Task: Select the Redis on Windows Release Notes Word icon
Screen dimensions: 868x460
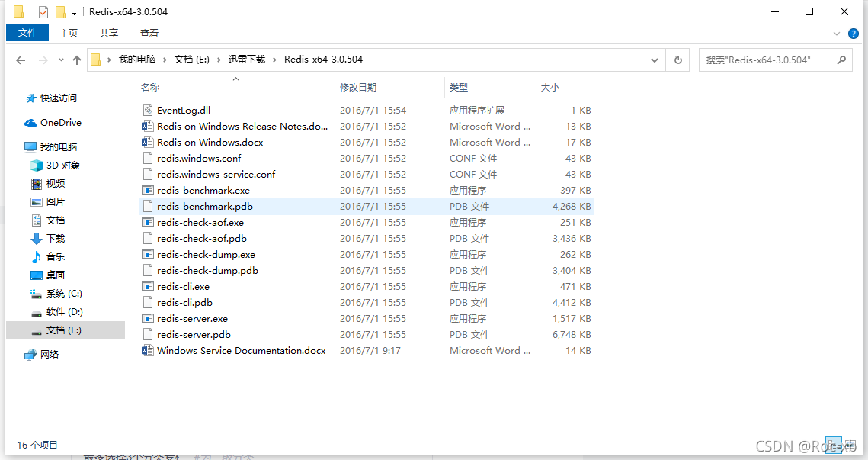Action: (x=148, y=126)
